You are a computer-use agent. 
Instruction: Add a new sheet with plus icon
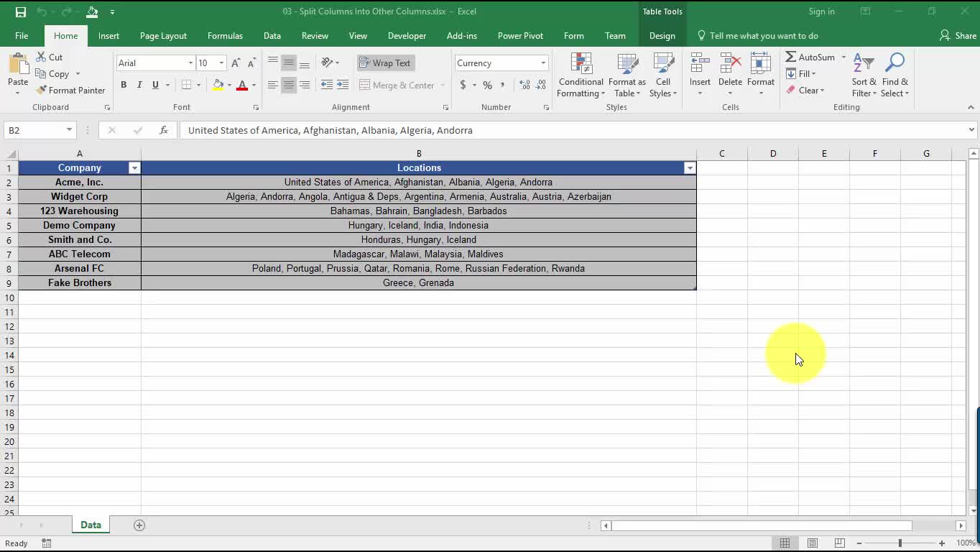[x=139, y=525]
